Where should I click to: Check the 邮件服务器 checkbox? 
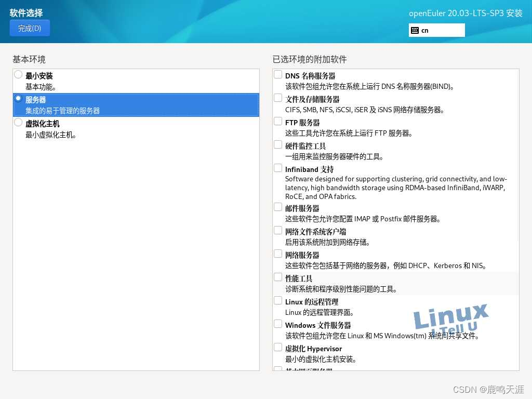(278, 207)
